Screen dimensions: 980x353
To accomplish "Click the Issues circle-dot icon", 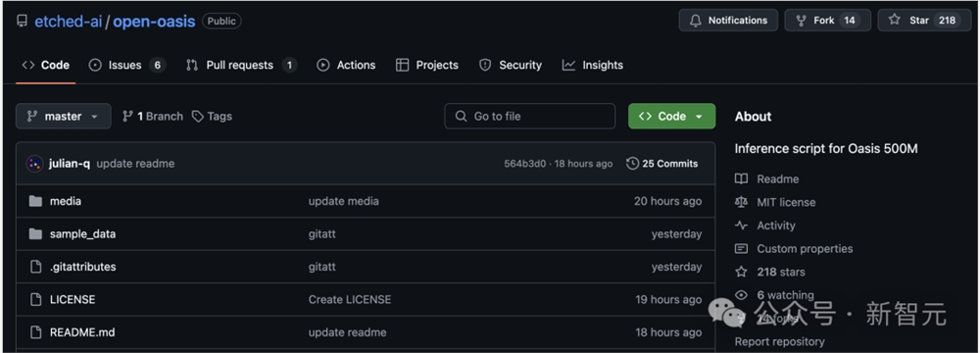I will point(95,65).
